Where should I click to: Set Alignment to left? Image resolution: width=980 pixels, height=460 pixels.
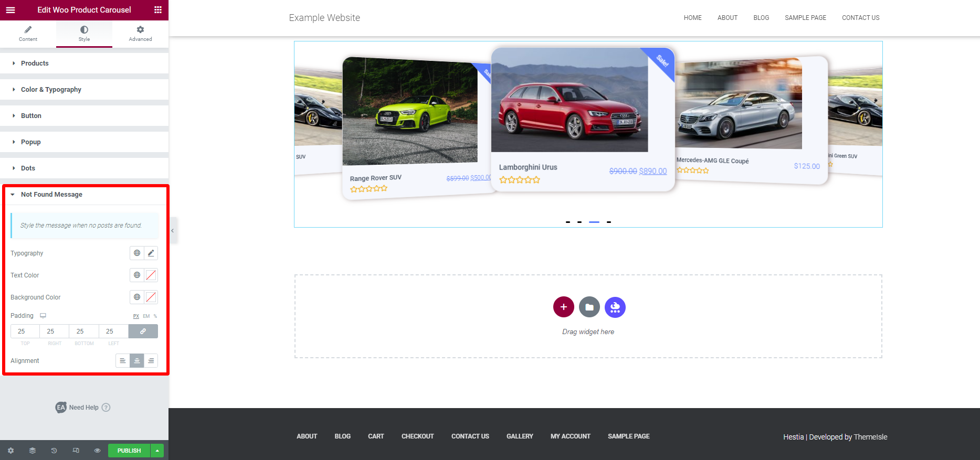pyautogui.click(x=123, y=361)
